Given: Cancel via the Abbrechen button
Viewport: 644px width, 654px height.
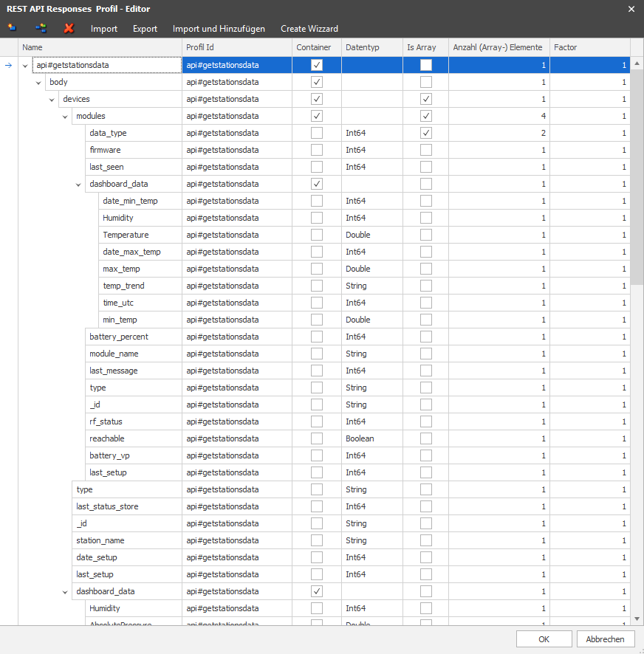Looking at the screenshot, I should [606, 639].
